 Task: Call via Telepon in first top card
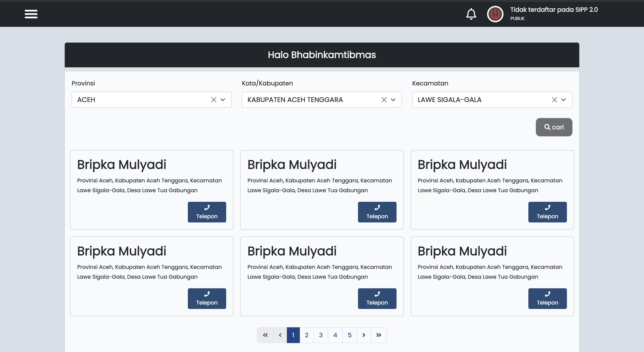pos(207,212)
